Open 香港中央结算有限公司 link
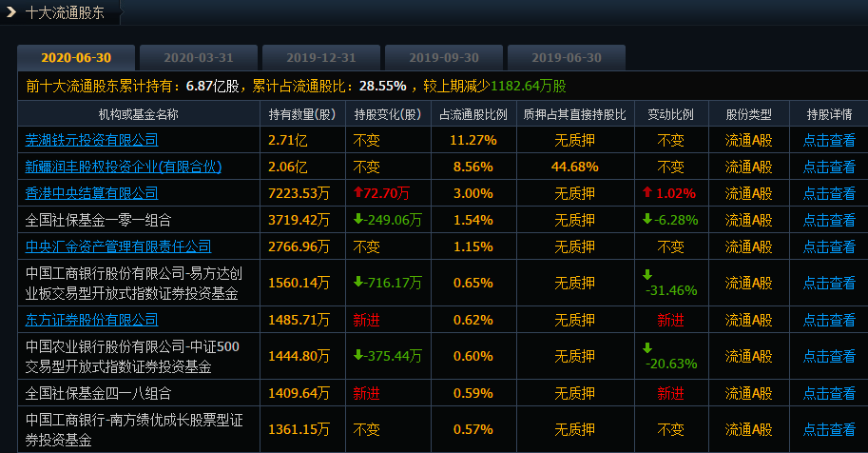868x453 pixels. coord(92,193)
